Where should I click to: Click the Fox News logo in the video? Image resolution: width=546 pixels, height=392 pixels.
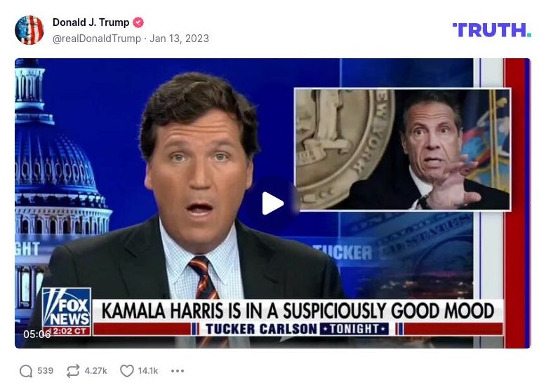pos(67,307)
